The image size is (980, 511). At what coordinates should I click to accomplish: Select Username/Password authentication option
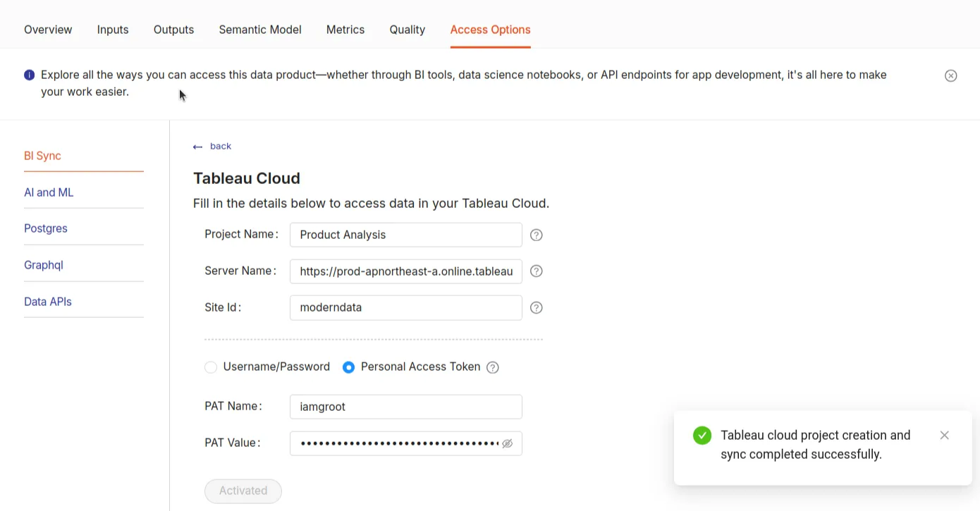[211, 367]
